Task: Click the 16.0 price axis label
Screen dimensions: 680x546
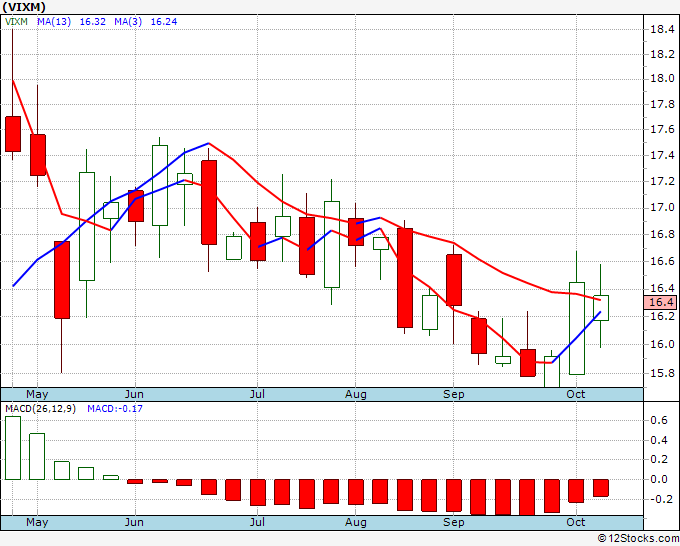Action: (662, 344)
